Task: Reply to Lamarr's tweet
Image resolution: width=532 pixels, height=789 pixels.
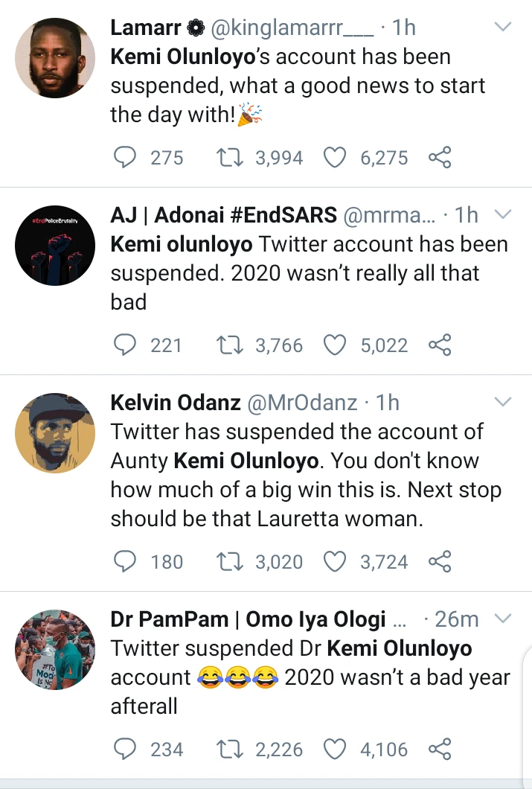Action: click(x=126, y=157)
